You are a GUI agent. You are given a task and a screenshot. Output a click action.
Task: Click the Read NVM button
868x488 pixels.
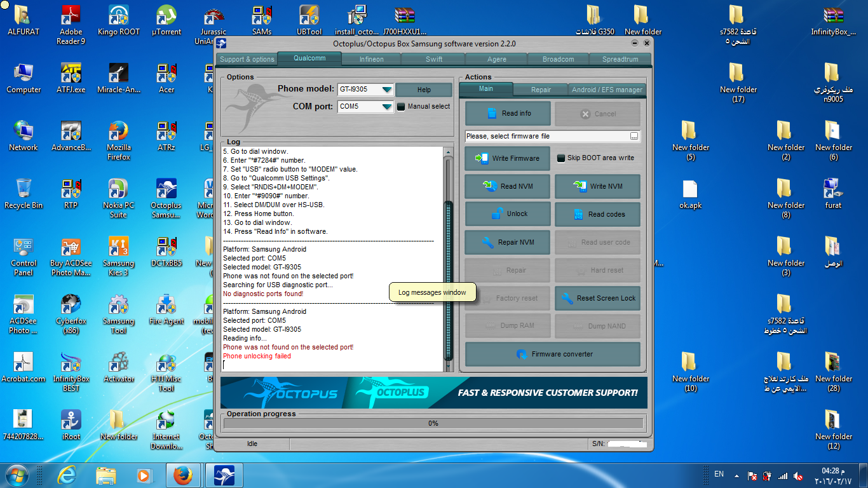pos(508,186)
